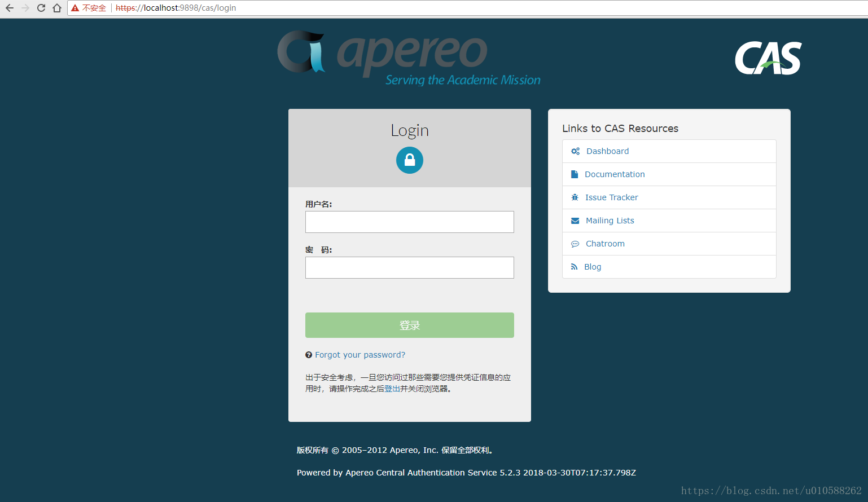Click the 用户名: field label
The height and width of the screenshot is (502, 868).
point(319,204)
